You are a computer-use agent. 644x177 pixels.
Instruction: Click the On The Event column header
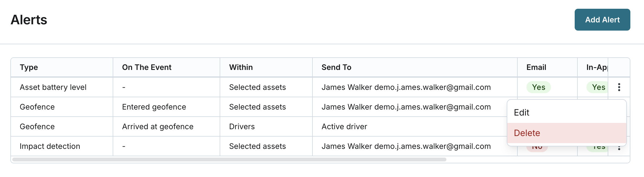coord(147,67)
